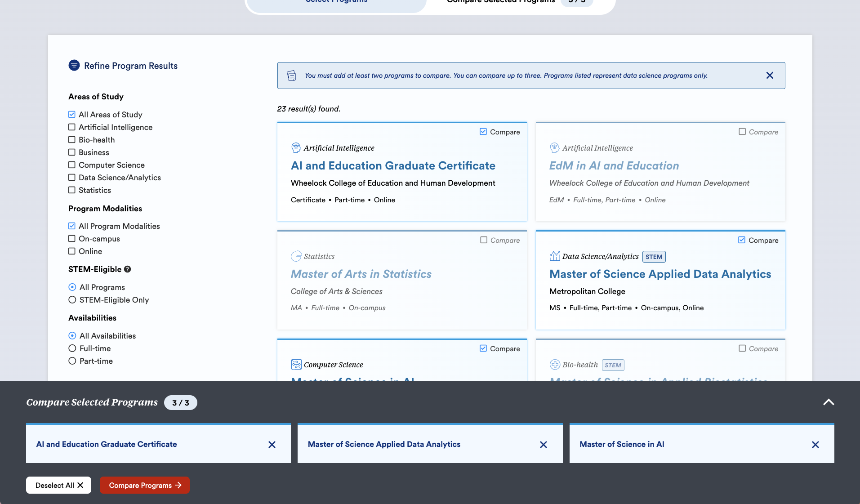The height and width of the screenshot is (504, 860).
Task: Click the document icon in the notice banner
Action: 292,76
